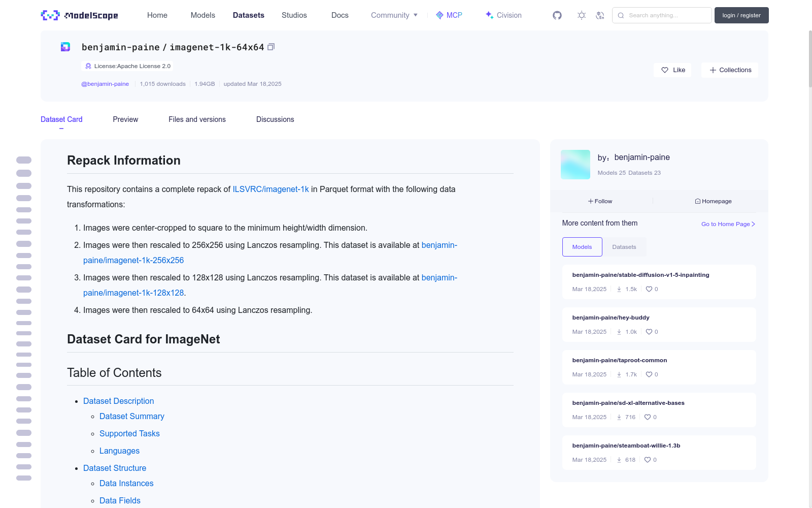Click benjamin-paine's gradient avatar thumbnail

point(576,165)
